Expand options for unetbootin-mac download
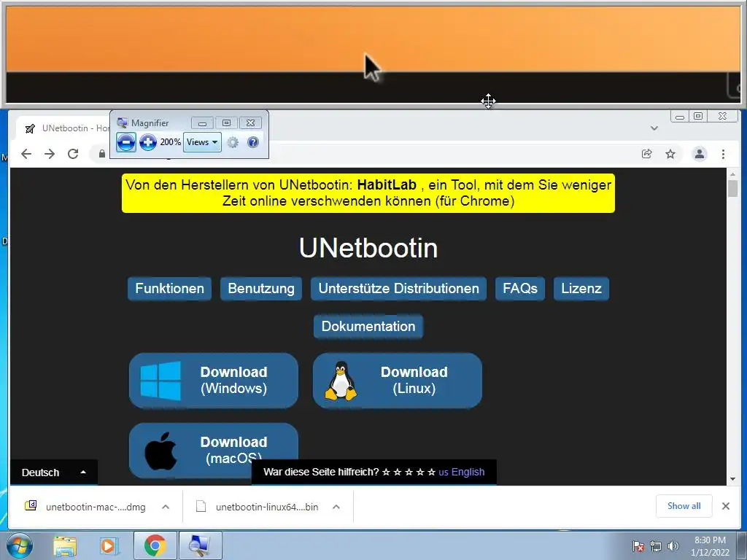 pos(166,507)
